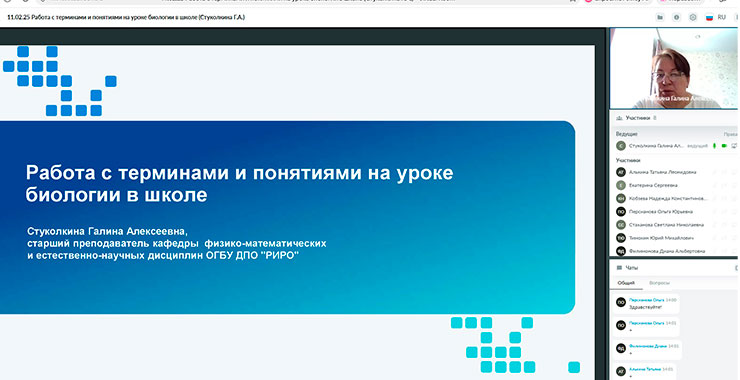
Task: Click the chat panel icon beside Чаты
Action: pos(619,268)
